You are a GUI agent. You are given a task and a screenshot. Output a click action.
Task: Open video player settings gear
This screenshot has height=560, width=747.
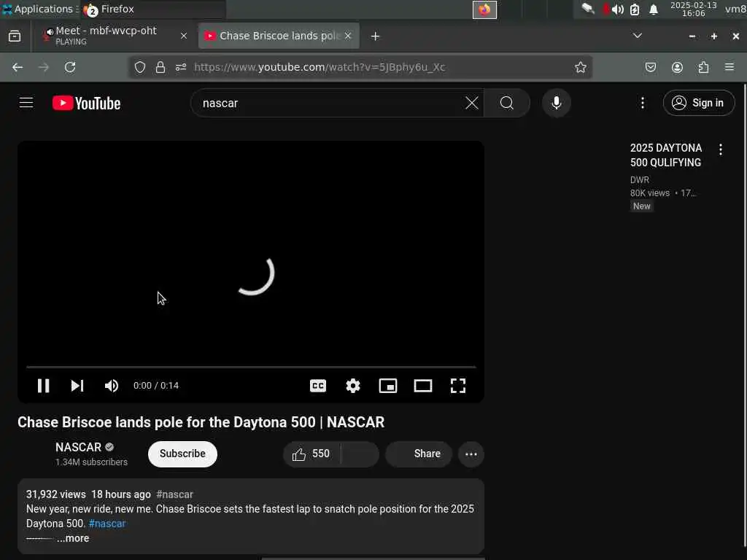point(353,386)
